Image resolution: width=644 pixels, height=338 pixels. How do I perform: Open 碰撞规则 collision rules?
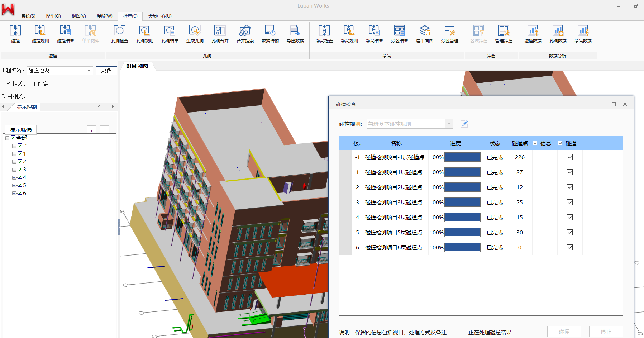coord(40,34)
